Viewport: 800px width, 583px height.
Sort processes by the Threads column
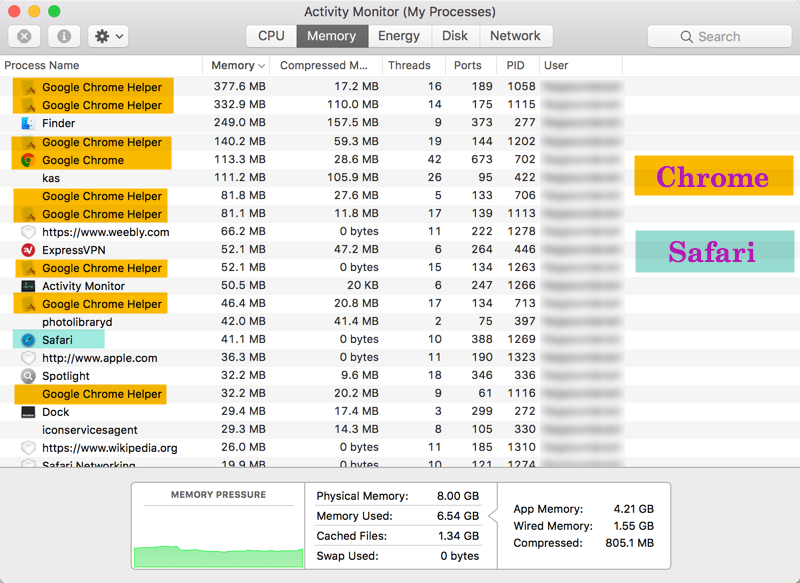412,65
